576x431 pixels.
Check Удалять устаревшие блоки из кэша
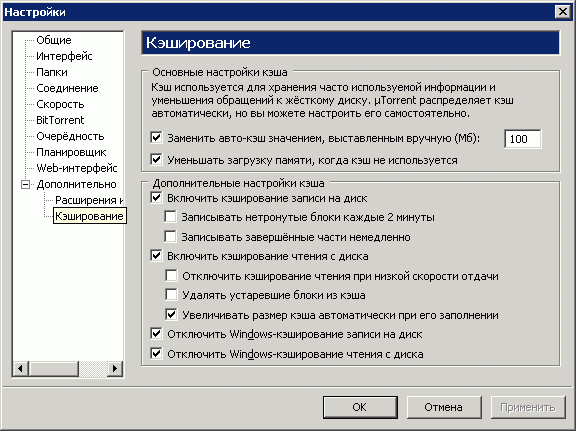171,295
